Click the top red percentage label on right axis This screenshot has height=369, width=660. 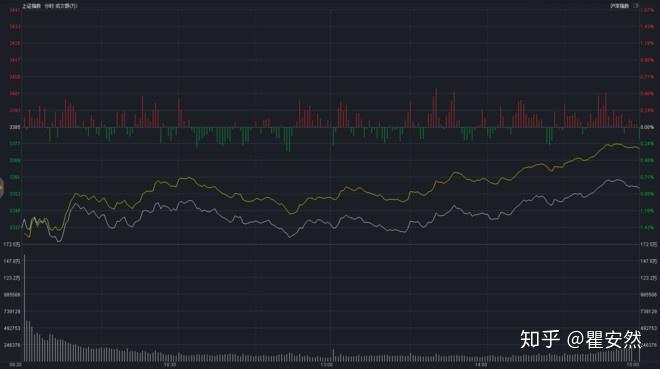pos(647,10)
